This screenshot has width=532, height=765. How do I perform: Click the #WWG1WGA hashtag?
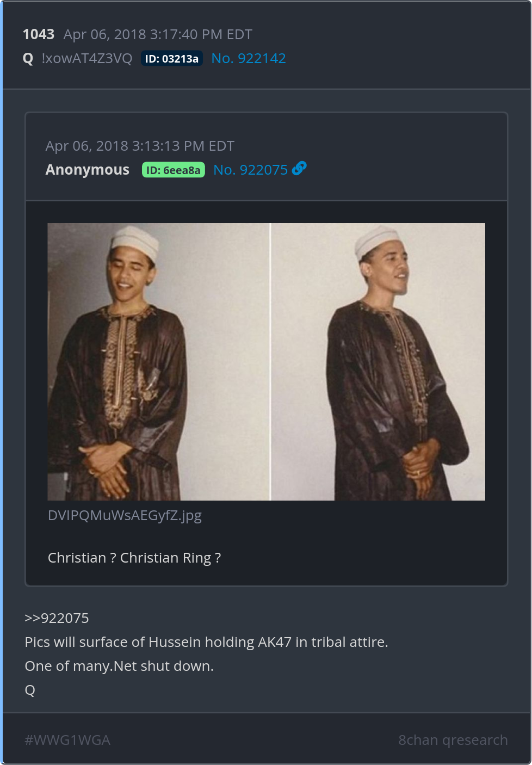(x=67, y=740)
